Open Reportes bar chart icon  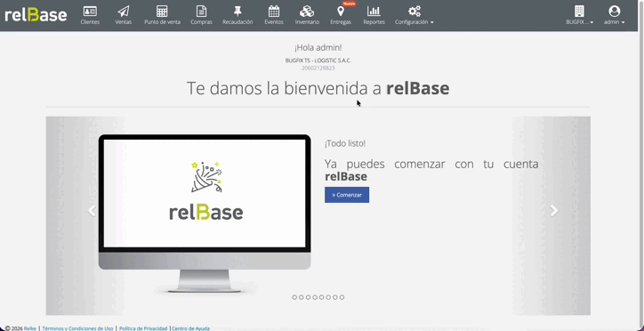[374, 11]
